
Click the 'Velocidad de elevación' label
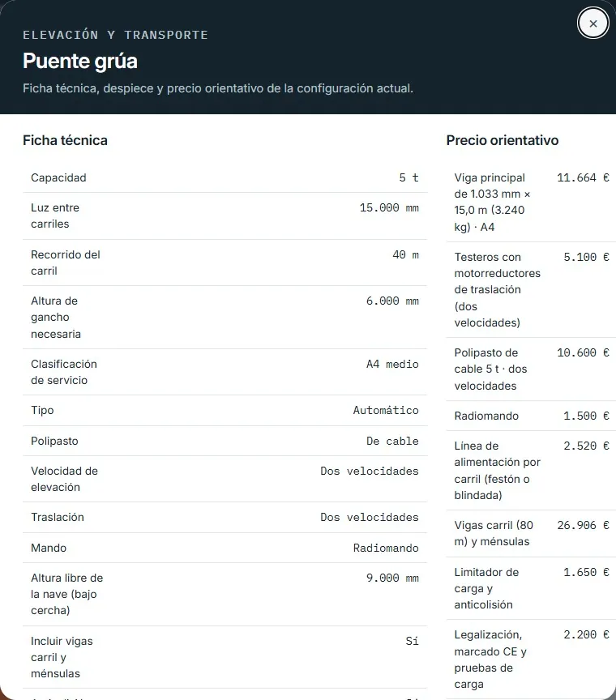click(64, 479)
